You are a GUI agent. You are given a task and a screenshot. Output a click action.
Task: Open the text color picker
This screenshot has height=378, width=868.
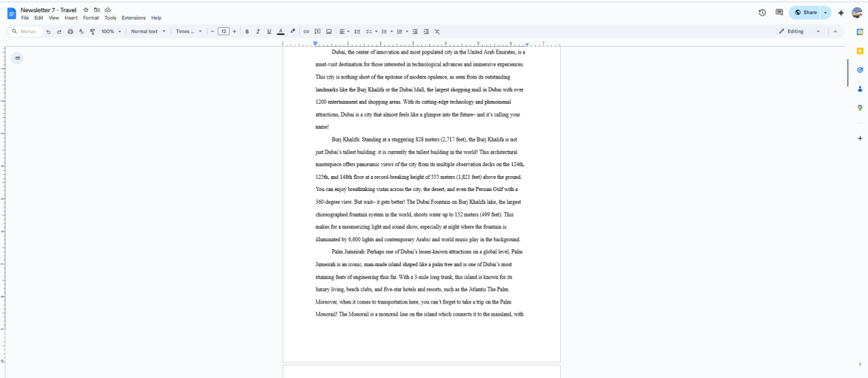tap(281, 32)
